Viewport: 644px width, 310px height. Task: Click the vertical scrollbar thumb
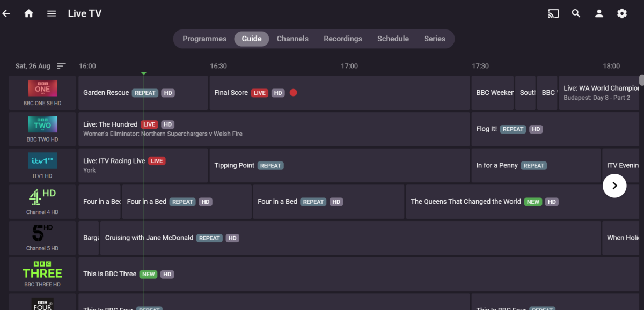coord(641,80)
